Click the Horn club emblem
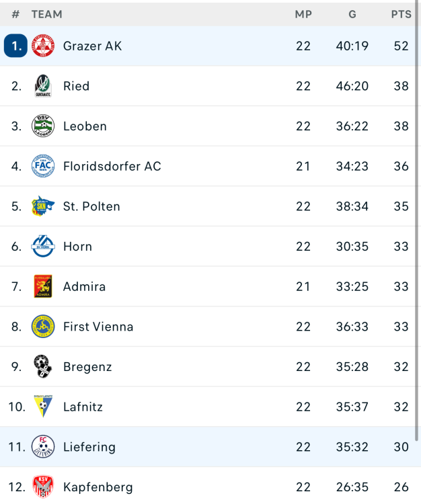The height and width of the screenshot is (504, 421). click(x=43, y=247)
